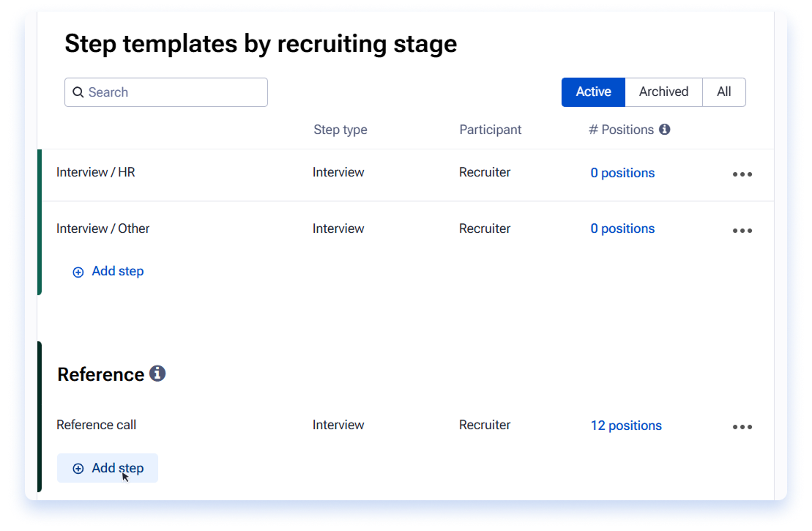Click Add step in the Reference section
This screenshot has width=812, height=531.
click(108, 468)
